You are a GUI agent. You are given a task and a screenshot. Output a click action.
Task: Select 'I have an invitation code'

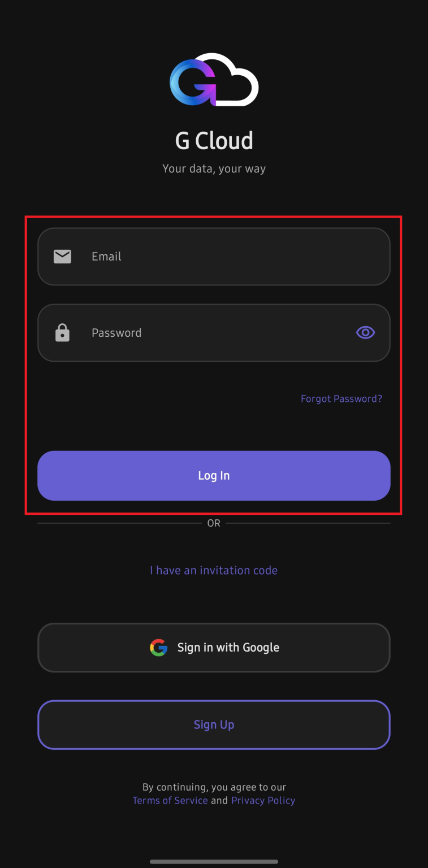214,570
